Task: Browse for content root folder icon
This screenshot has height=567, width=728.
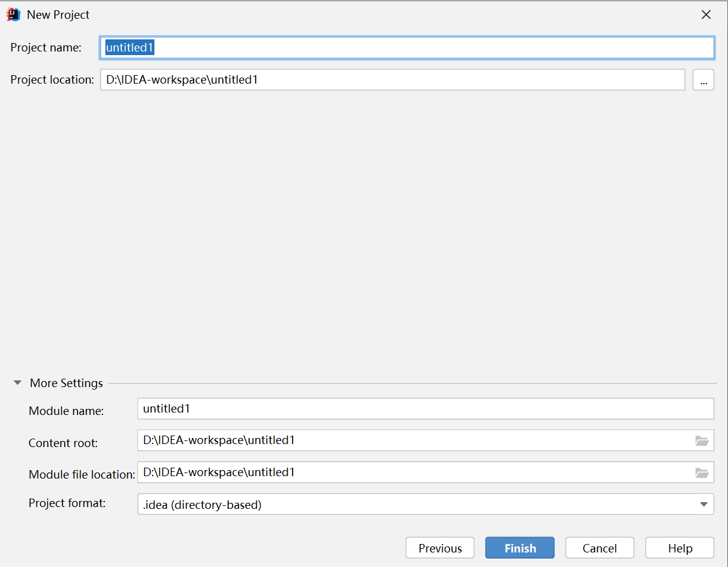Action: (x=701, y=441)
